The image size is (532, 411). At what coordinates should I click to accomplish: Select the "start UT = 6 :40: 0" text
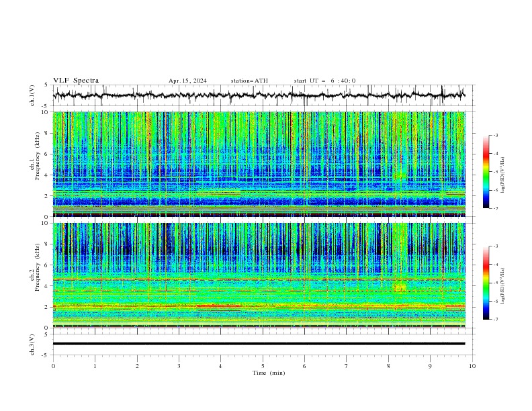pyautogui.click(x=324, y=81)
